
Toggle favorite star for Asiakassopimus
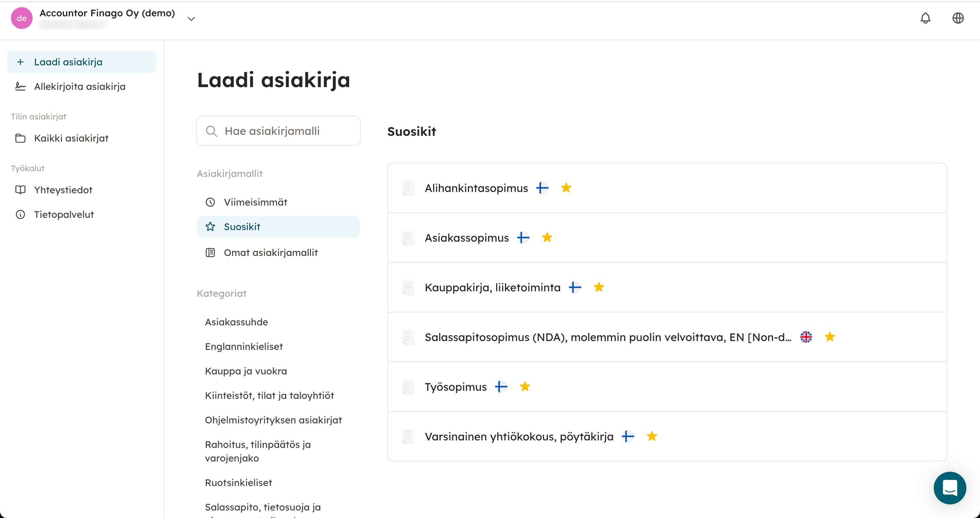point(547,238)
